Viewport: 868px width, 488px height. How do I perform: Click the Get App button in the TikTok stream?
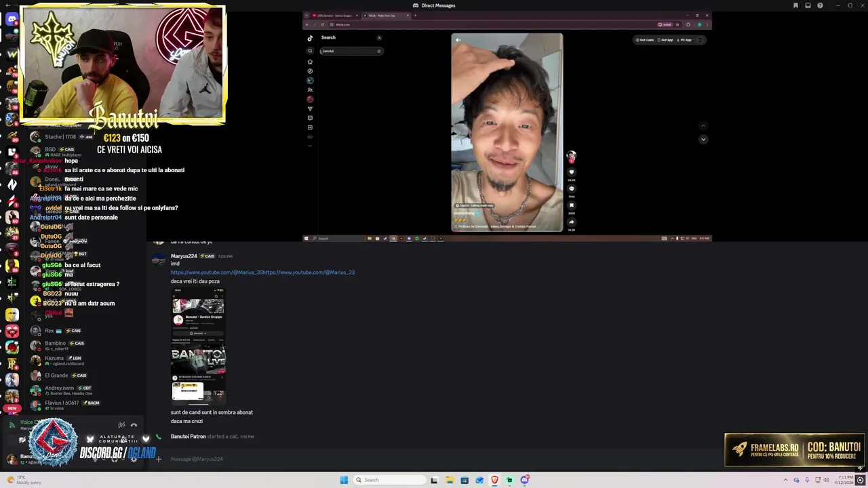(665, 40)
